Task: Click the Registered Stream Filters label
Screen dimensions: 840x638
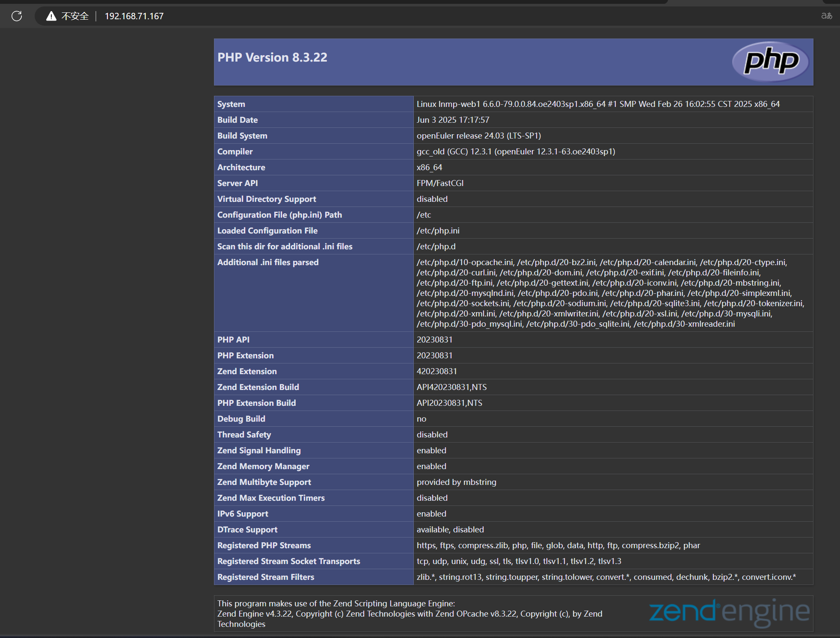Action: (x=266, y=577)
